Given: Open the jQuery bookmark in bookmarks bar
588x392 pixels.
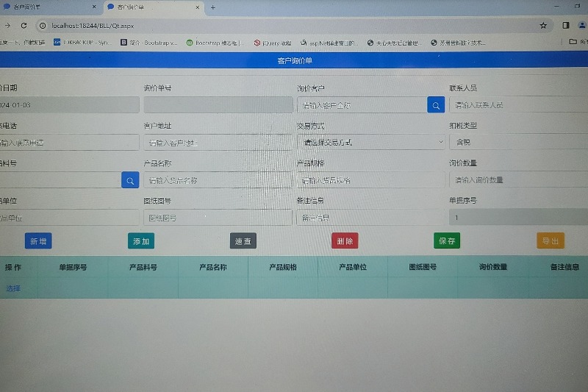Looking at the screenshot, I should 273,43.
